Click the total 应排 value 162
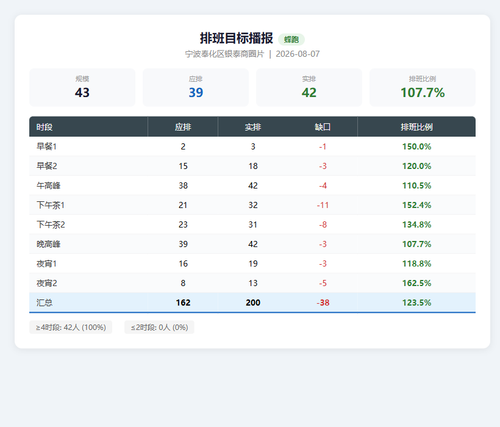The height and width of the screenshot is (427, 500). 183,303
